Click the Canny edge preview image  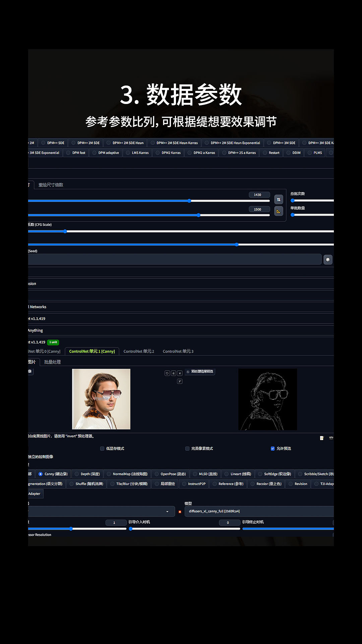coord(267,399)
